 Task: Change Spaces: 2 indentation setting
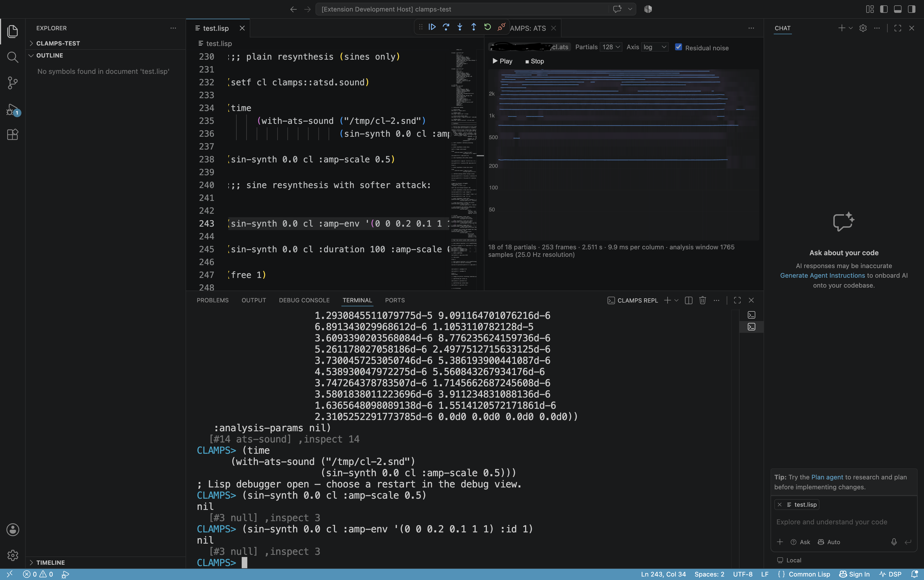pos(709,574)
